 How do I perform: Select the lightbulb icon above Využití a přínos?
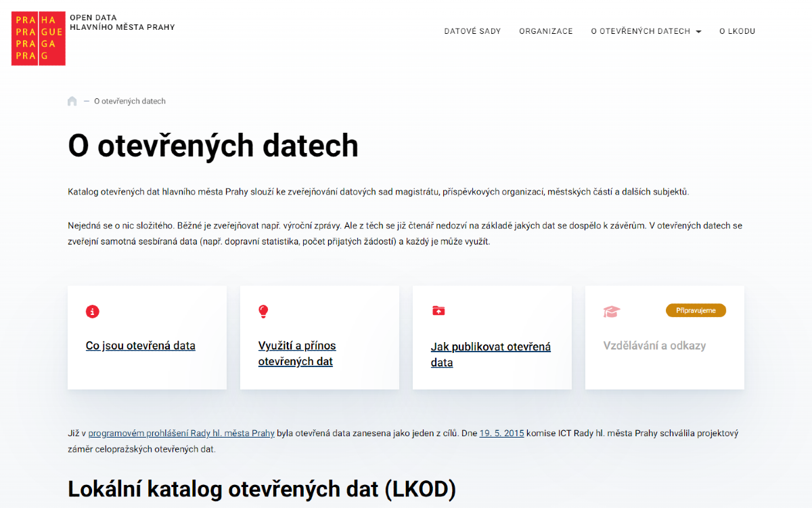[x=264, y=312]
